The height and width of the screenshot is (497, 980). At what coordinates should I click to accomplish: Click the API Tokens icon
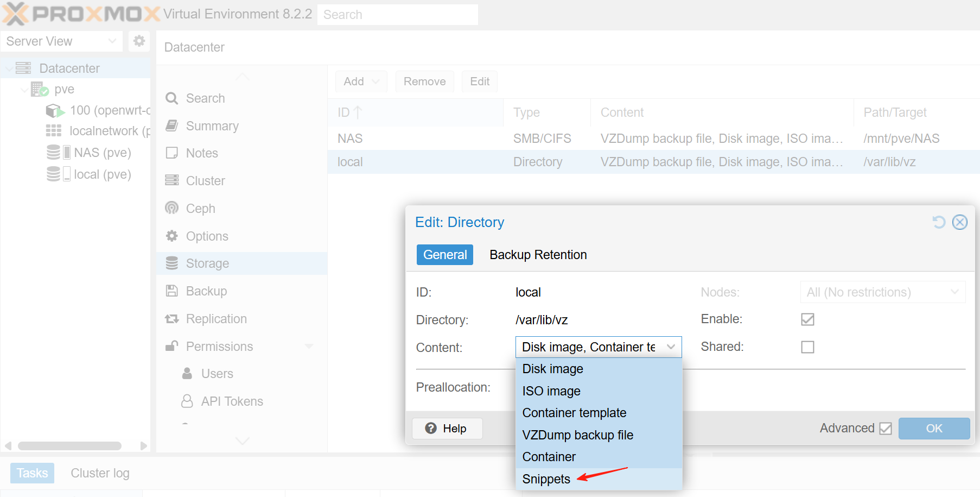[187, 401]
